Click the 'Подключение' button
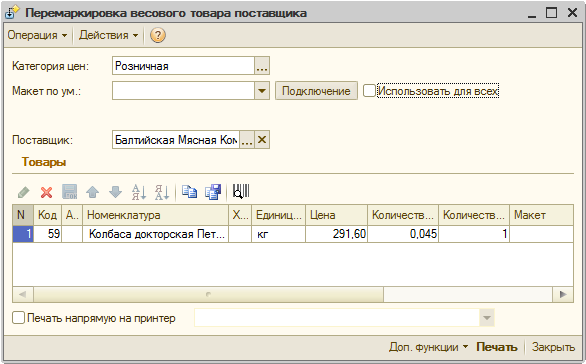This screenshot has width=586, height=364. click(316, 91)
